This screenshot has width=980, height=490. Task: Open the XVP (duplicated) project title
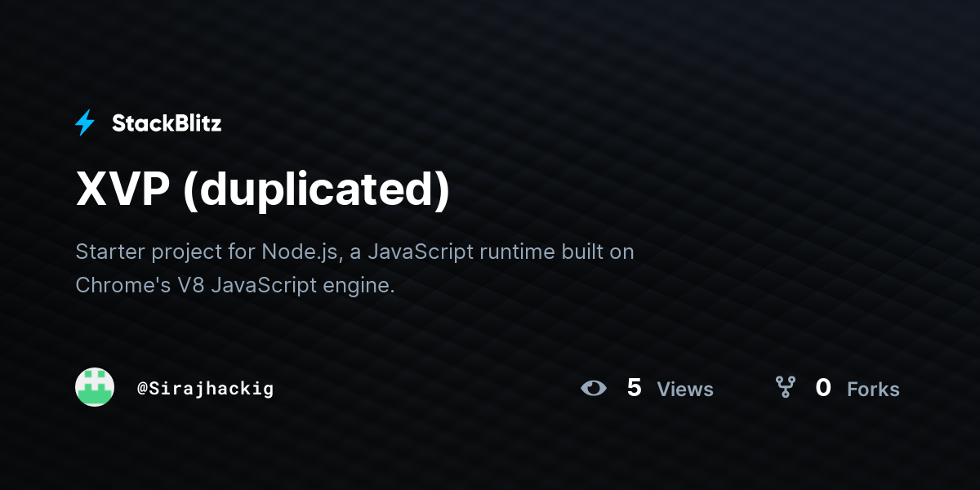262,190
